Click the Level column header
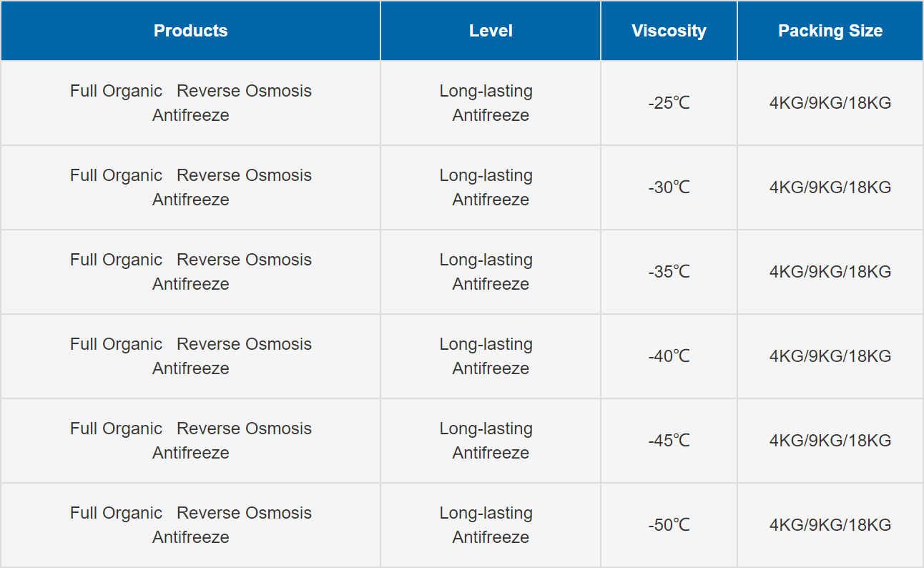The width and height of the screenshot is (924, 568). tap(491, 31)
